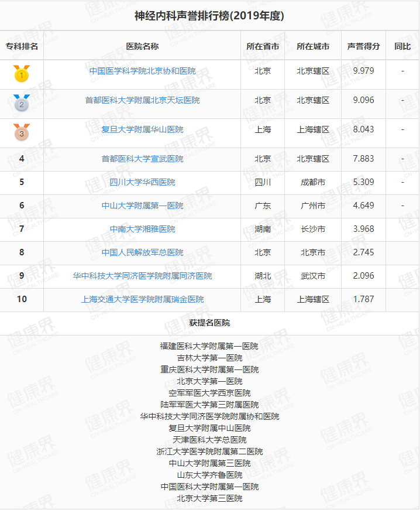
Task: Click the silver second-place medal icon
Action: click(x=22, y=104)
